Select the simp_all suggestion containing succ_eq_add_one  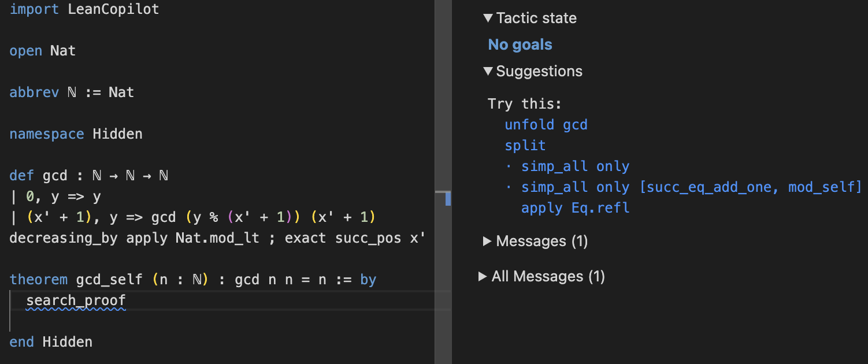coord(691,187)
